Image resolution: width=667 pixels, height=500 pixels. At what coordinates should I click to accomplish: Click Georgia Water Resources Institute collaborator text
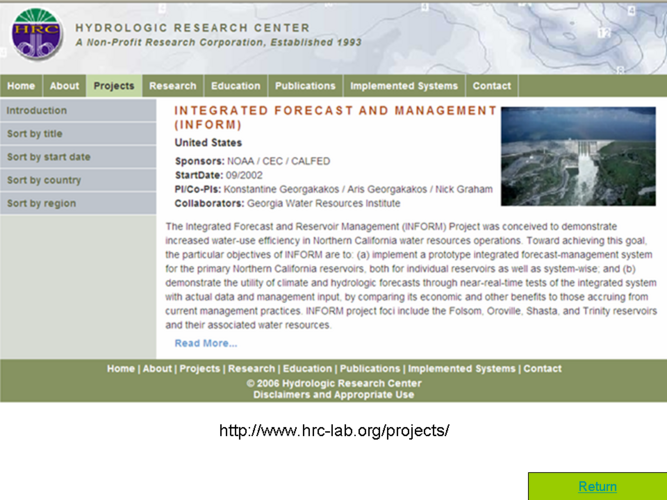tap(324, 203)
